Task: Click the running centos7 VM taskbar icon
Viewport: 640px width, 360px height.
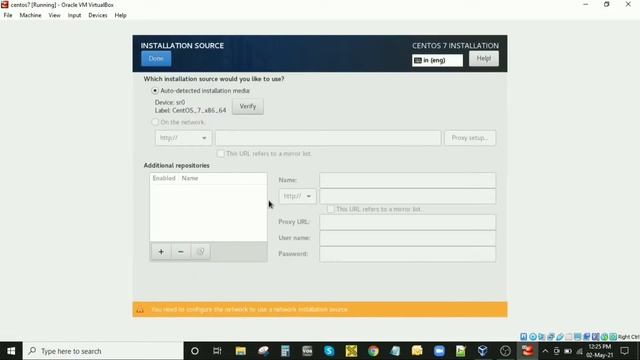Action: point(527,351)
